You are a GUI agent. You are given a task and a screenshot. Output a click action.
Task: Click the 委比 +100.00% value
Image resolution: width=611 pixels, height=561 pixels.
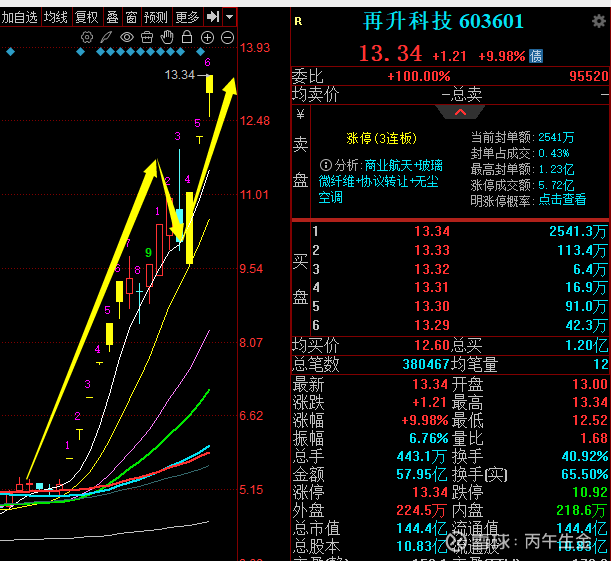pyautogui.click(x=419, y=76)
